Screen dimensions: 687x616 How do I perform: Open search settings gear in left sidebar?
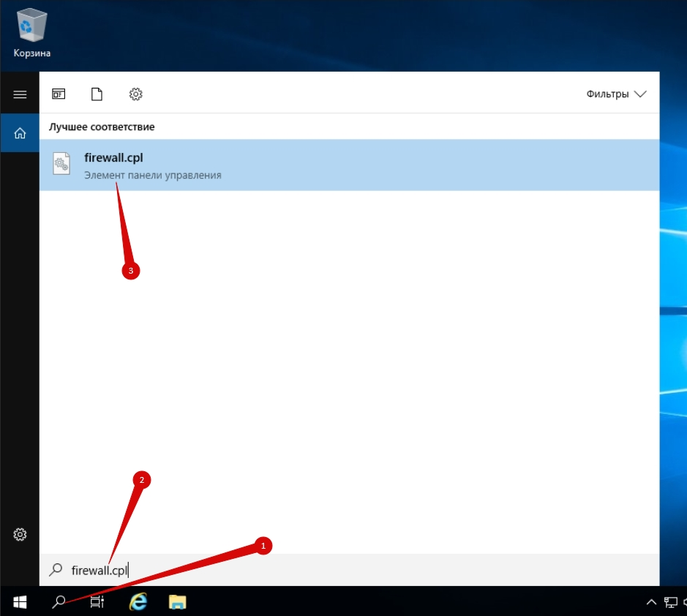tap(20, 535)
